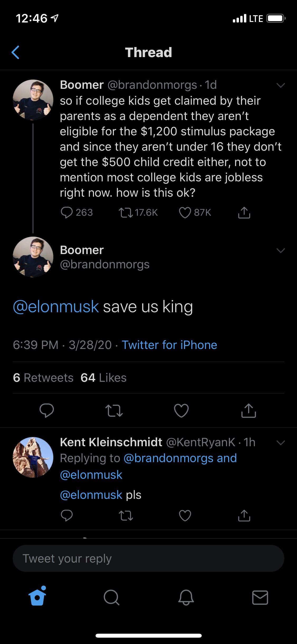
Task: Open dropdown chevron on first Boomer tweet
Action: point(280,85)
